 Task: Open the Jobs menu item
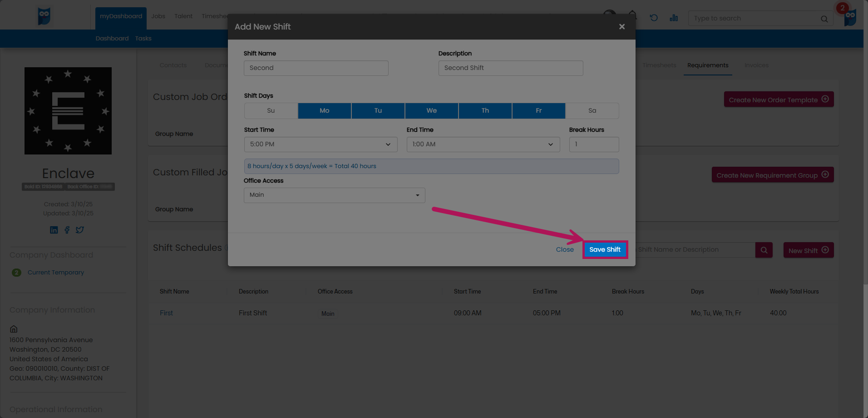pyautogui.click(x=158, y=16)
